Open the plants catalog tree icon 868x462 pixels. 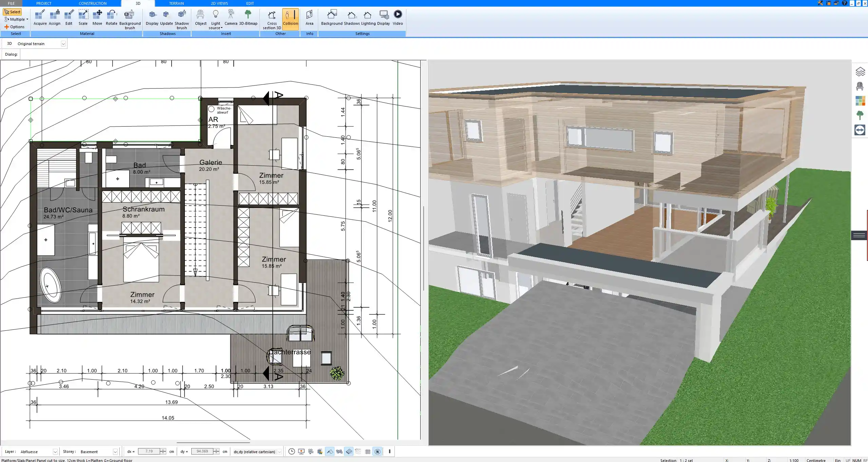[860, 115]
